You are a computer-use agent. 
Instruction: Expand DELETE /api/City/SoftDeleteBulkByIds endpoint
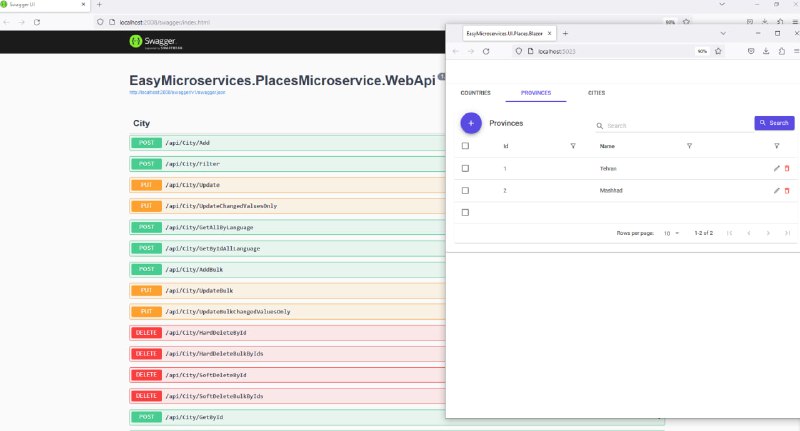(x=287, y=396)
